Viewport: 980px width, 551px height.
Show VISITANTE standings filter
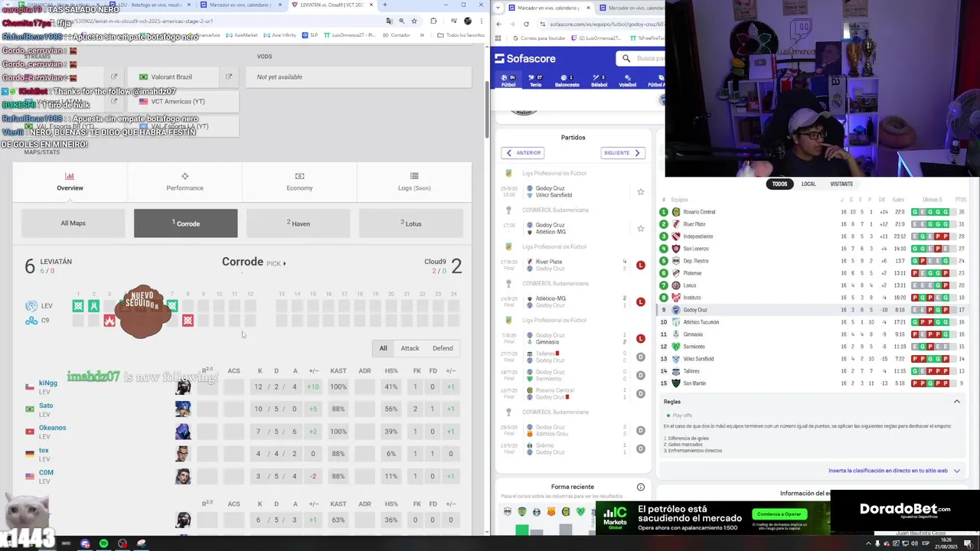point(841,184)
